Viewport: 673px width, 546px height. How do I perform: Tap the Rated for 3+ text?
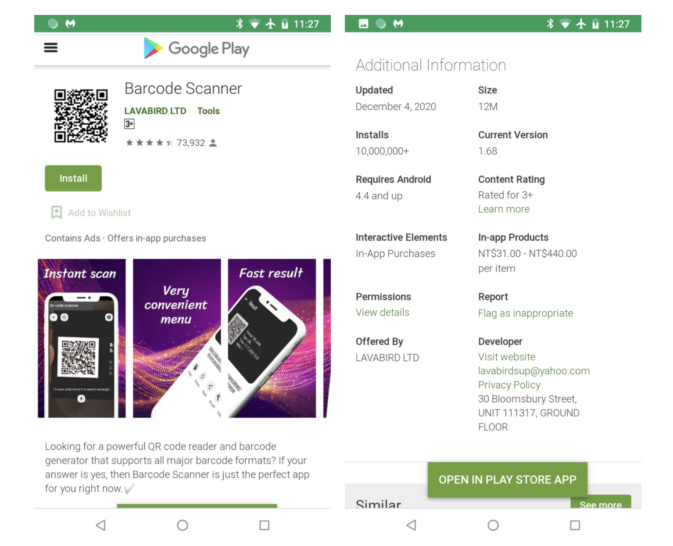point(505,195)
